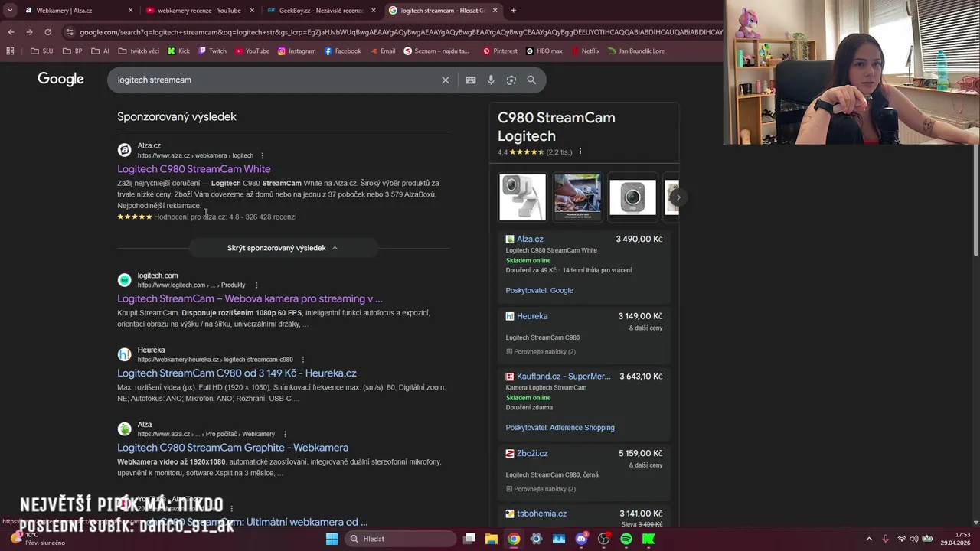Click inside Google search input field
The image size is (980, 551).
click(276, 80)
